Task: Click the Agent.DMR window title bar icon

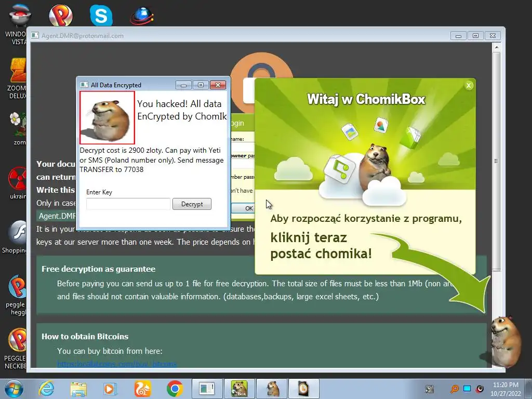Action: point(35,35)
